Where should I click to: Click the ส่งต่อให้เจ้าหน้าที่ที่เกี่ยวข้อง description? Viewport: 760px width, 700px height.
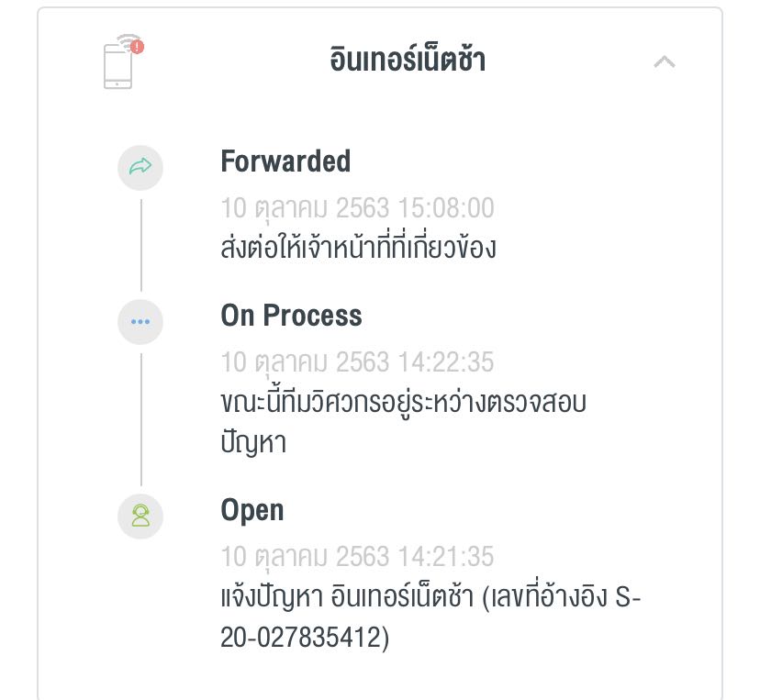click(358, 247)
